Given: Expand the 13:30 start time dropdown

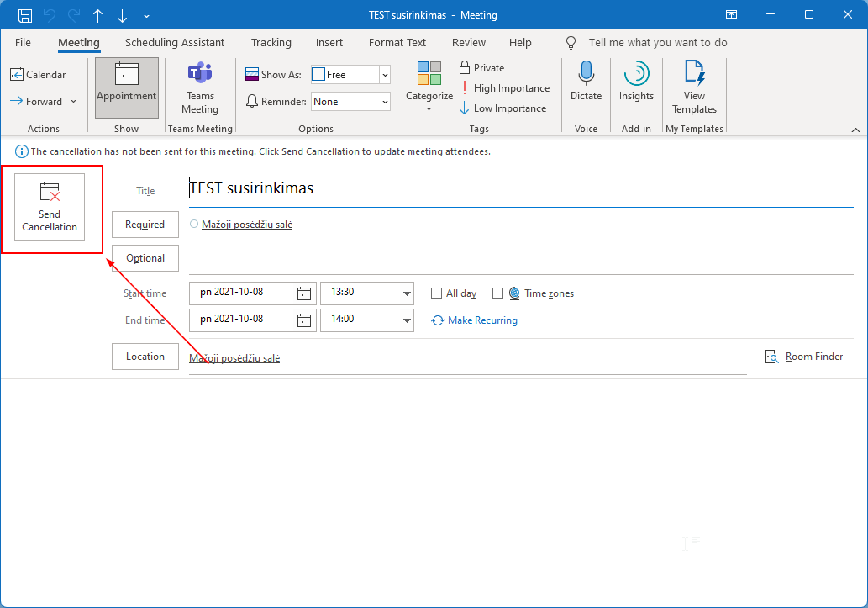Looking at the screenshot, I should pos(408,293).
